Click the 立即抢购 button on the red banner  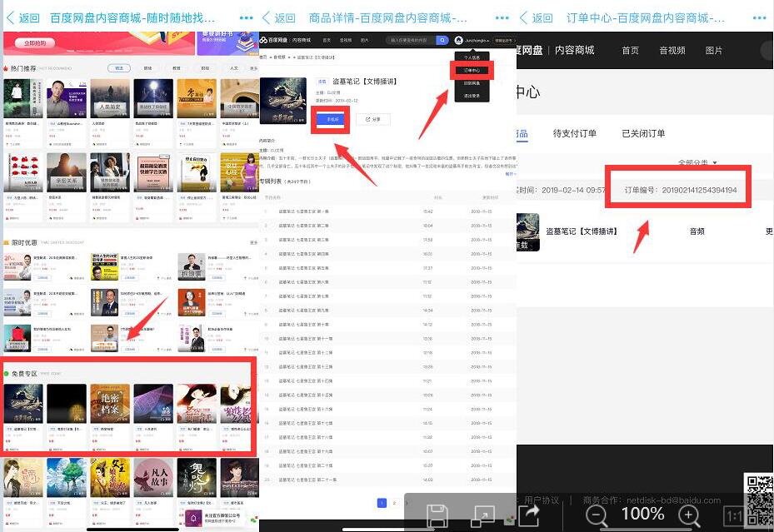[x=35, y=43]
